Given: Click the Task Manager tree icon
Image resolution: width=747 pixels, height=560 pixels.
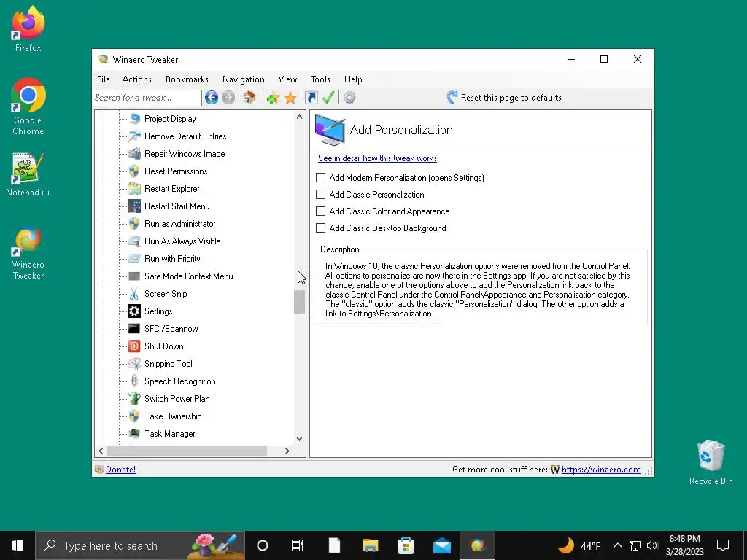Looking at the screenshot, I should point(134,434).
